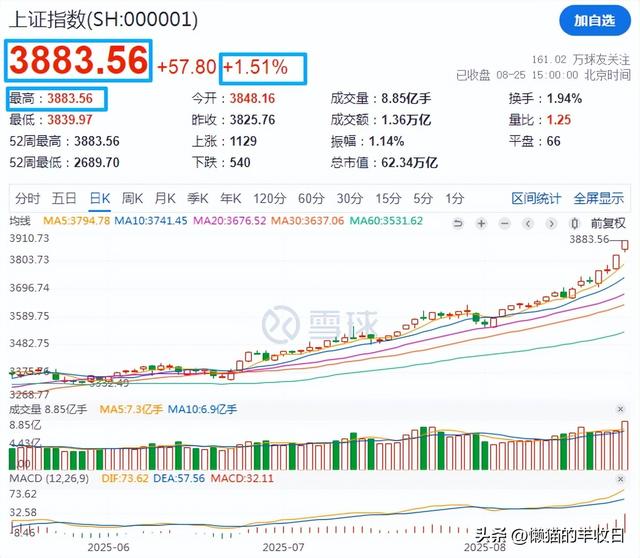Screen dimensions: 640x558
Task: Click the 2025-07 date axis label
Action: pyautogui.click(x=283, y=547)
